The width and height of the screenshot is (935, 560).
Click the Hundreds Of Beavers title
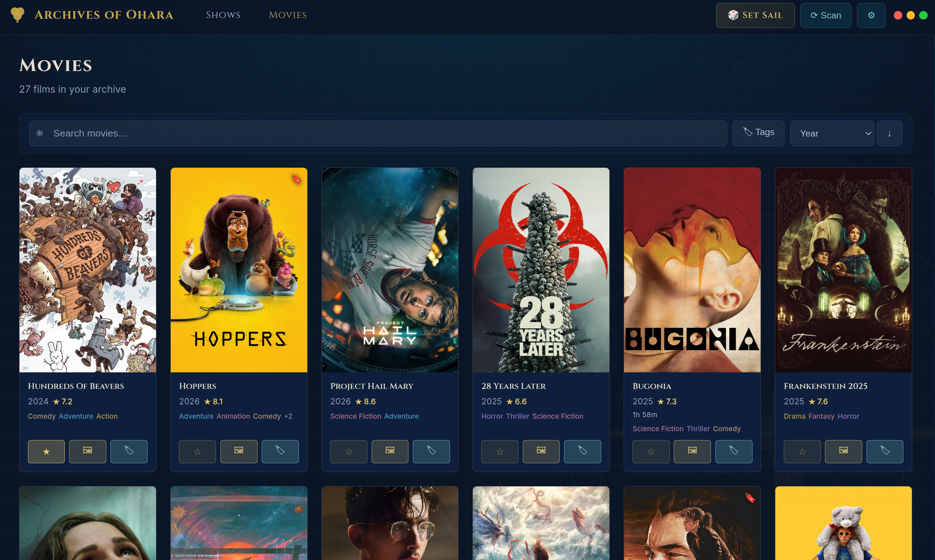[x=76, y=386]
